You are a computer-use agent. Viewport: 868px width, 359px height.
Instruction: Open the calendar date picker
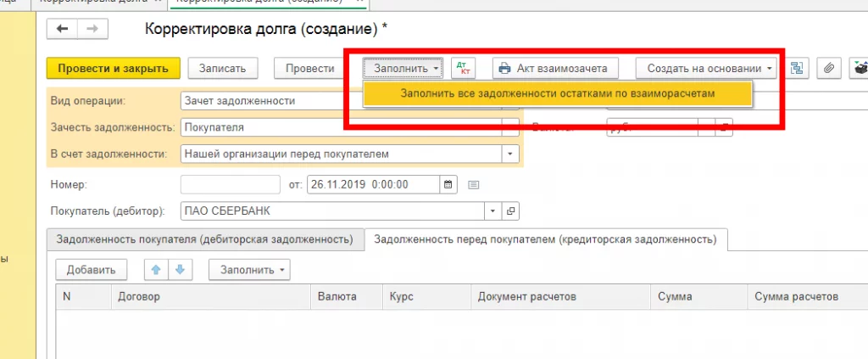tap(449, 184)
